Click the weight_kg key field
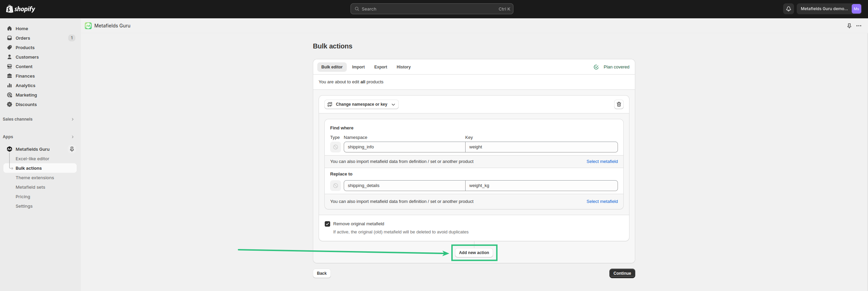The height and width of the screenshot is (291, 868). pyautogui.click(x=541, y=186)
